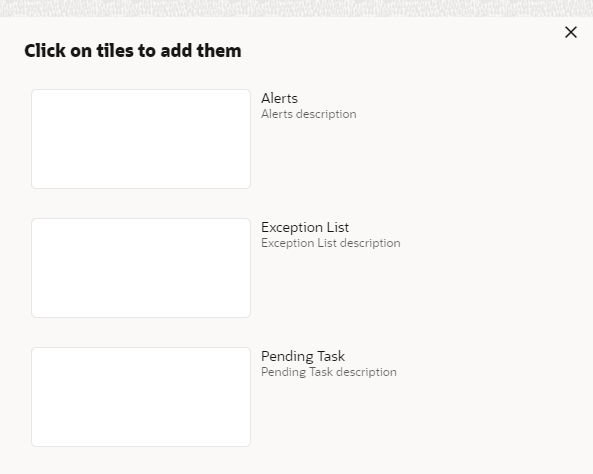Pick the white card left of Exception List description
This screenshot has width=593, height=474.
click(141, 268)
